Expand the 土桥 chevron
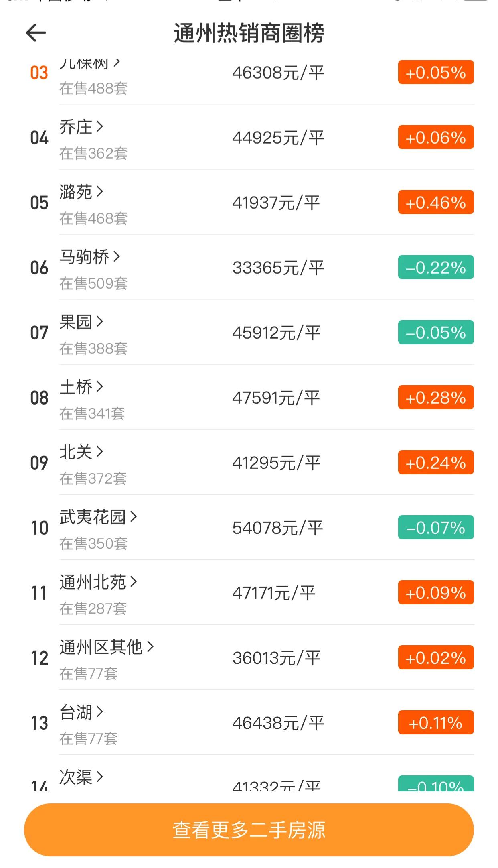Image resolution: width=498 pixels, height=868 pixels. (100, 386)
